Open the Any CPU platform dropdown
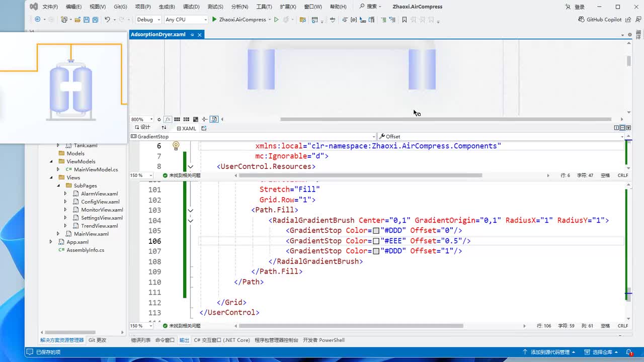 tap(186, 20)
